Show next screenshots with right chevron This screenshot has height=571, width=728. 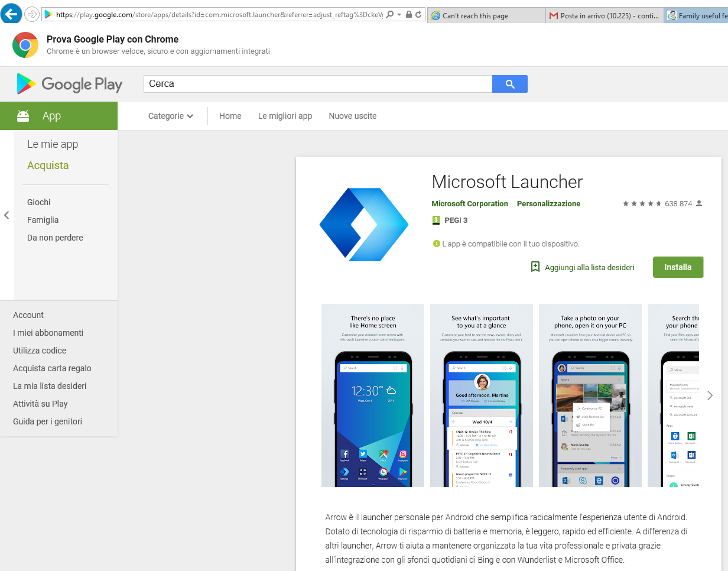coord(710,395)
